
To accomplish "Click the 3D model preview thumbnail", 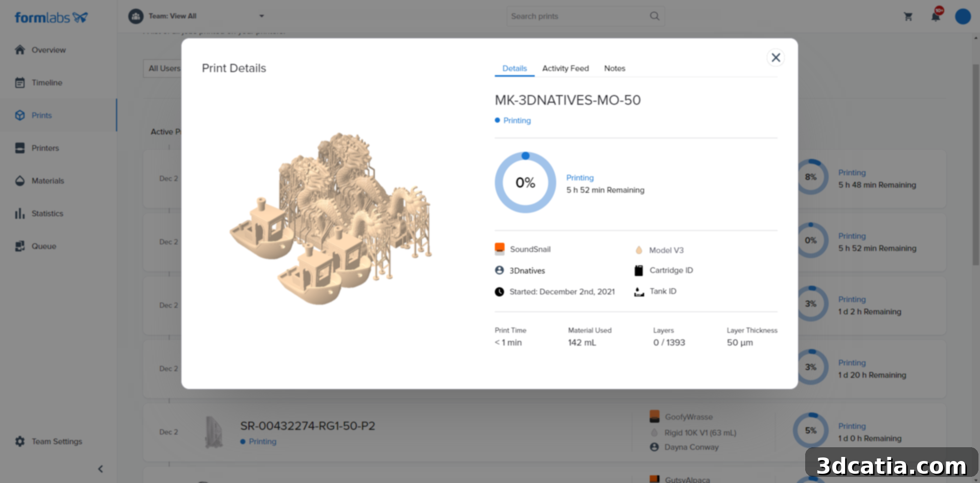I will (331, 218).
